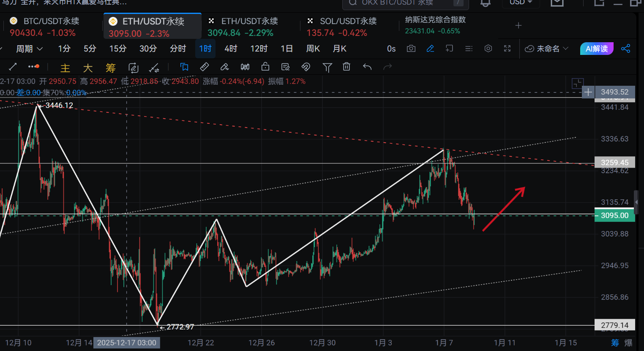Click the AI解读 button
Image resolution: width=644 pixels, height=351 pixels.
click(596, 49)
